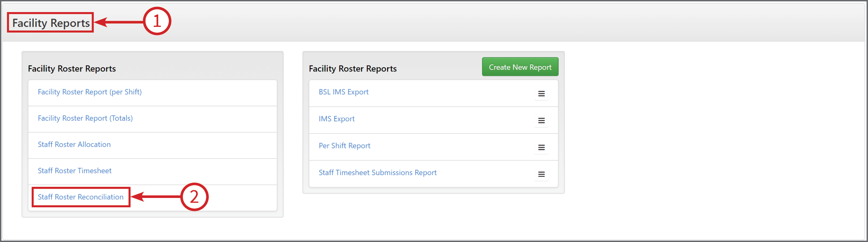868x242 pixels.
Task: Open the Per Shift Report link
Action: (344, 146)
